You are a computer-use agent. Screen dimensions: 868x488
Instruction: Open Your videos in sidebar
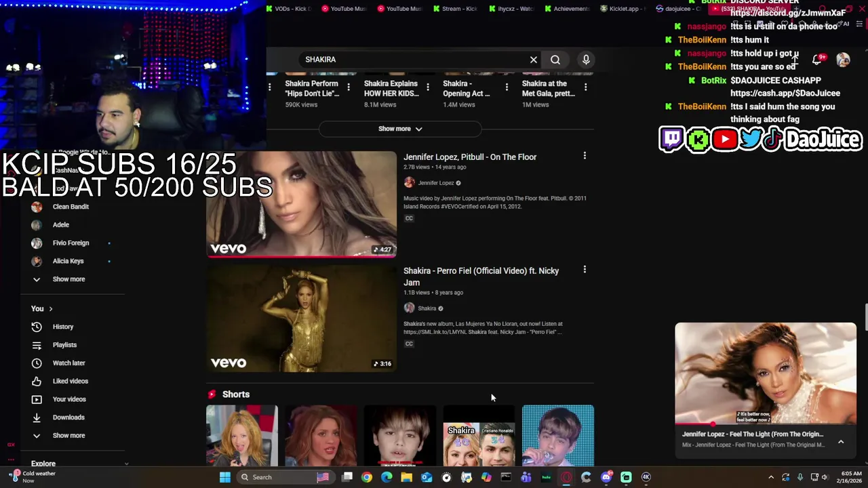69,399
